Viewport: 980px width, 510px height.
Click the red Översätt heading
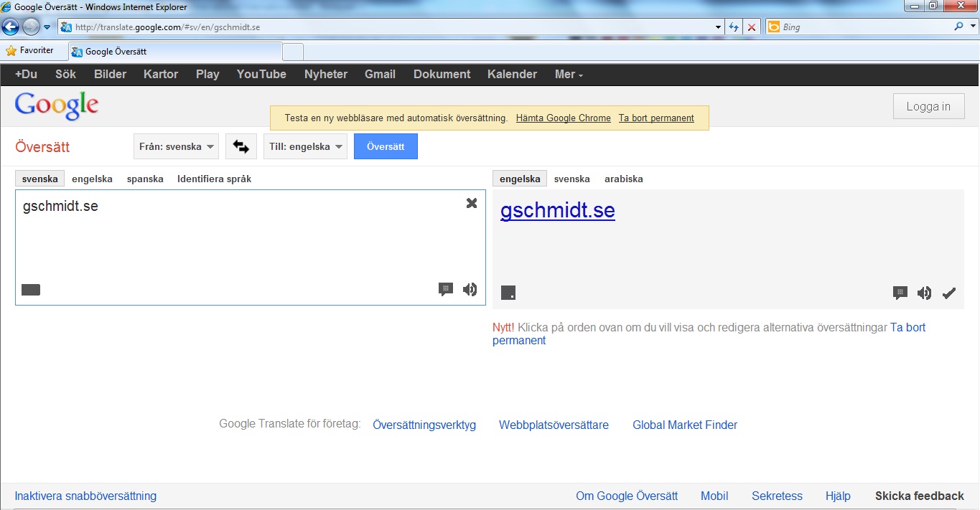point(42,147)
